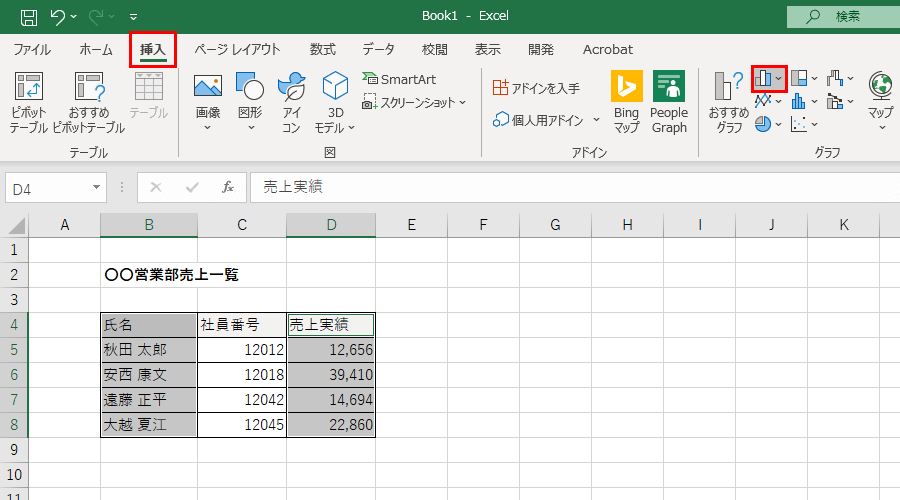Select the cell 秋田 太郎
Screen dimensions: 900x500
click(x=149, y=350)
